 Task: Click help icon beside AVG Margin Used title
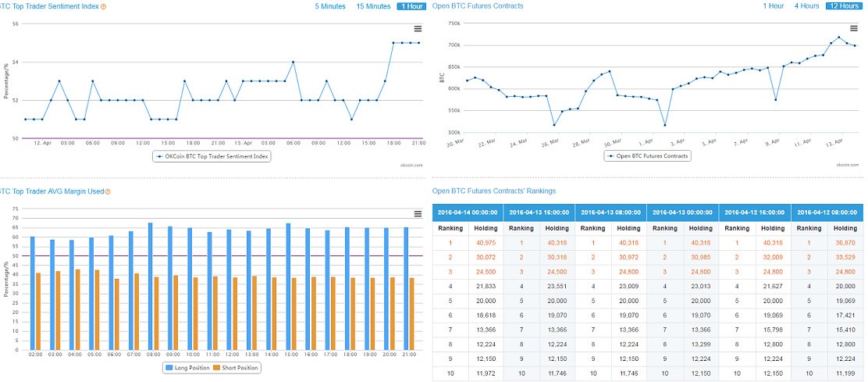[108, 191]
